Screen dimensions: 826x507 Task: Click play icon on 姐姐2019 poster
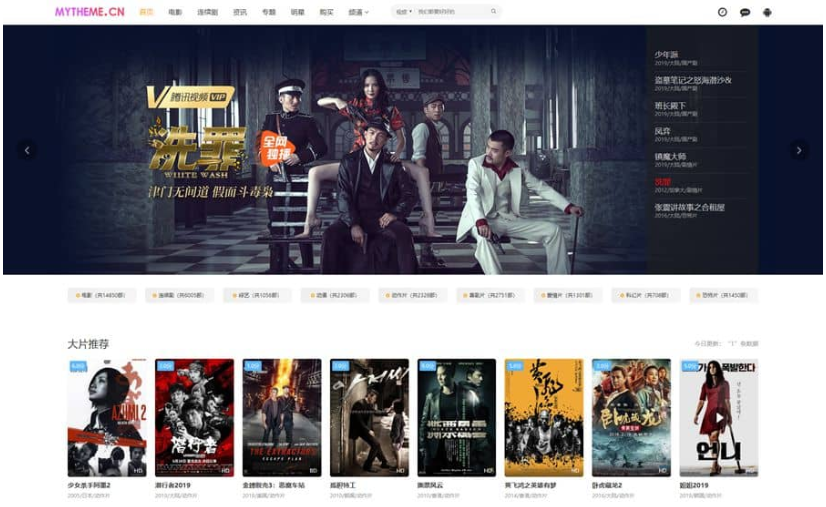[719, 417]
